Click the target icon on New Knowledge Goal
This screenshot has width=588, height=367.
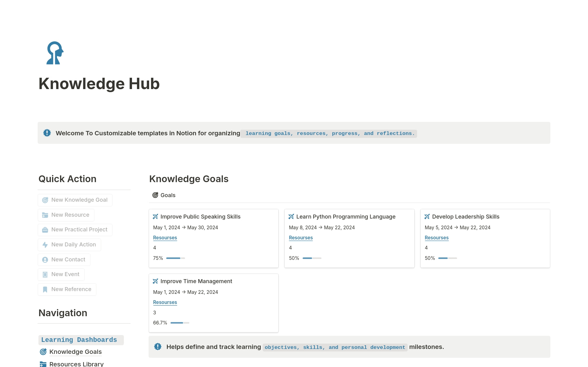45,200
